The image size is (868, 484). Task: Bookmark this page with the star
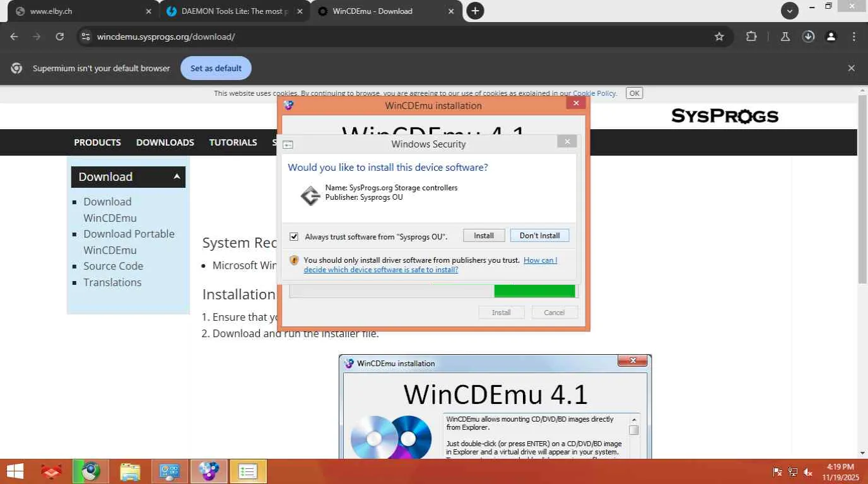point(719,37)
